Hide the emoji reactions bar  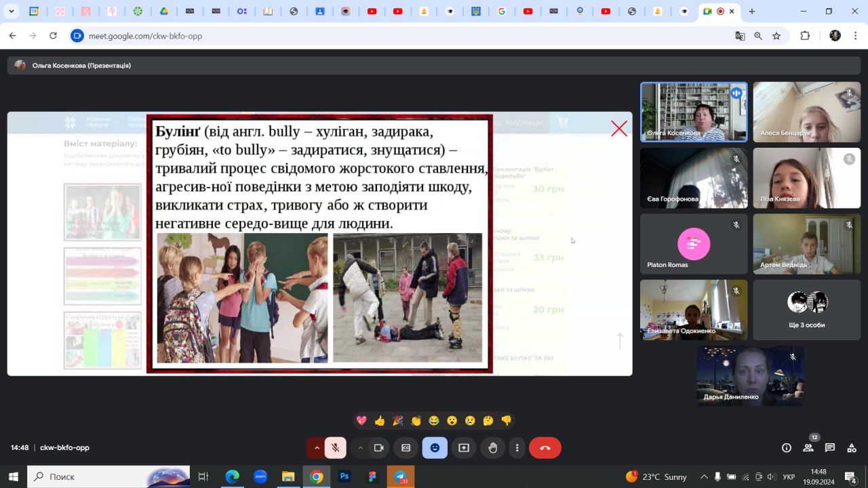point(435,448)
